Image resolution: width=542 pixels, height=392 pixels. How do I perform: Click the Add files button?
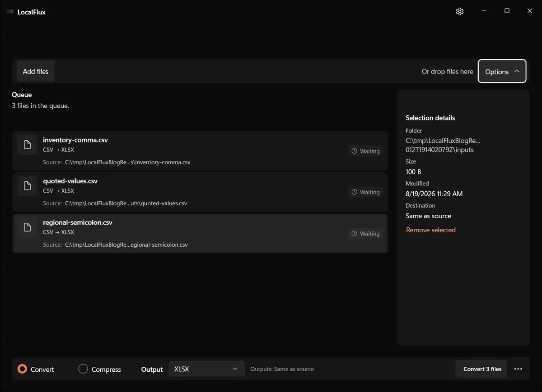[36, 71]
